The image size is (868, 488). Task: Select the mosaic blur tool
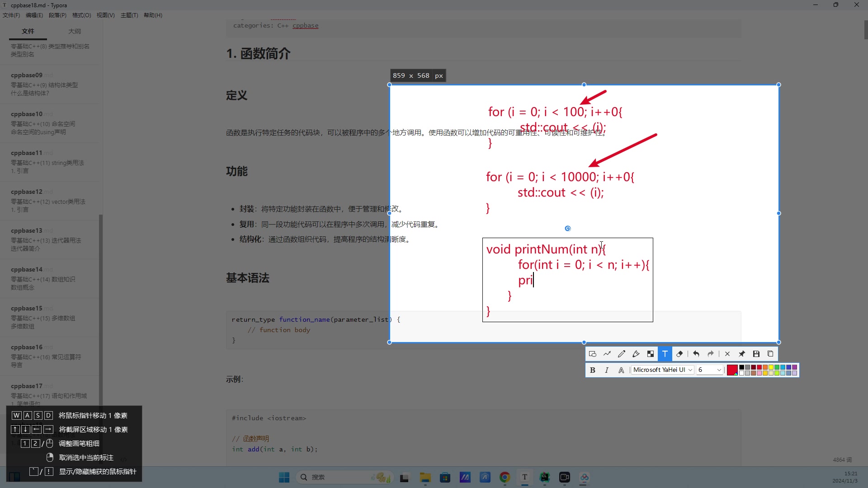pos(651,354)
